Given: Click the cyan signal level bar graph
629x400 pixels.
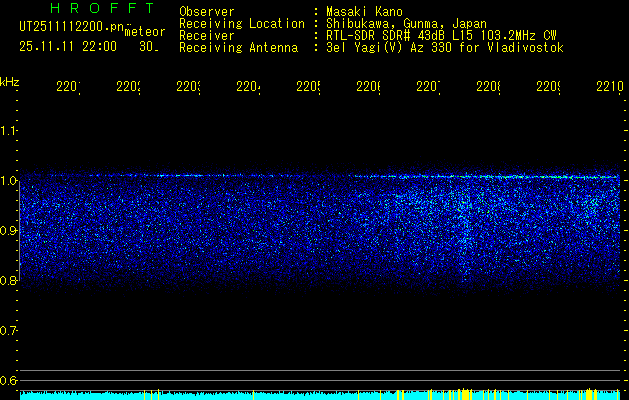Looking at the screenshot, I should 320,394.
